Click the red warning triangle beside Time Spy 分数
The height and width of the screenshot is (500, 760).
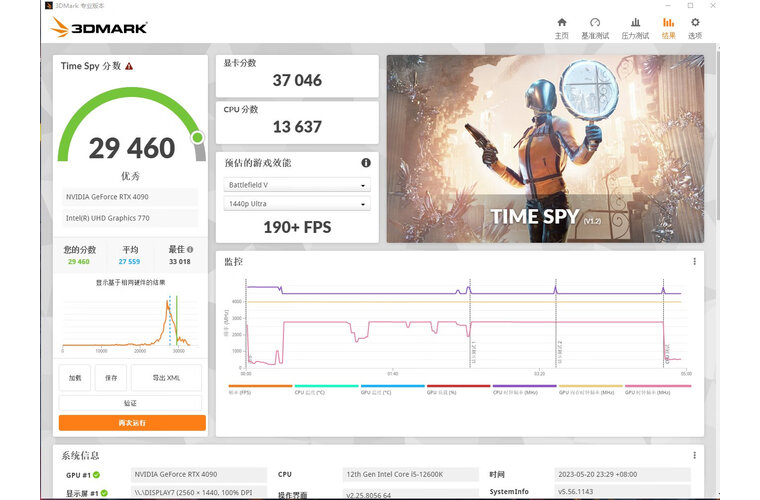tap(129, 66)
